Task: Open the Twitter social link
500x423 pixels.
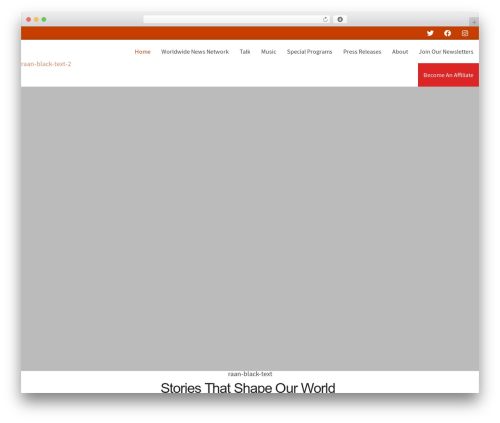Action: point(430,33)
